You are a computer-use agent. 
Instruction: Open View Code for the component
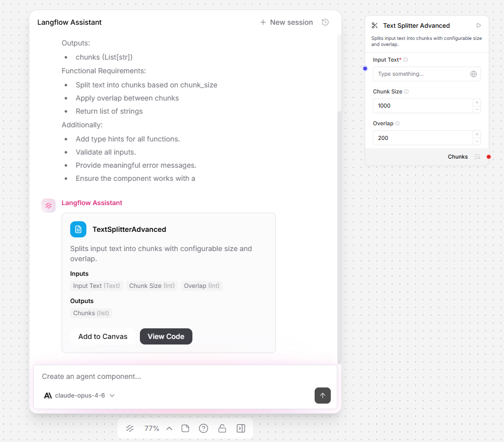pos(166,336)
